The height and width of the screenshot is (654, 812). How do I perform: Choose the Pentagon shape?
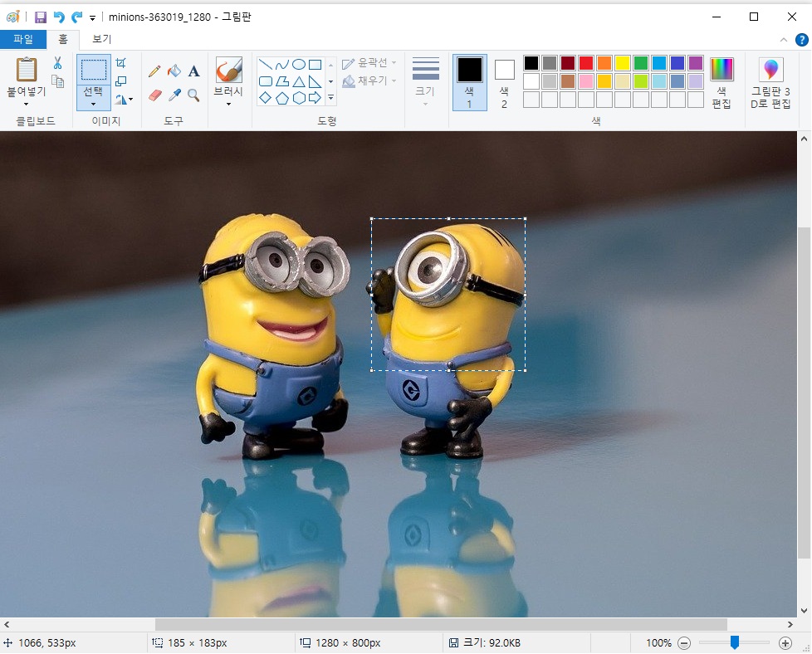pos(282,97)
